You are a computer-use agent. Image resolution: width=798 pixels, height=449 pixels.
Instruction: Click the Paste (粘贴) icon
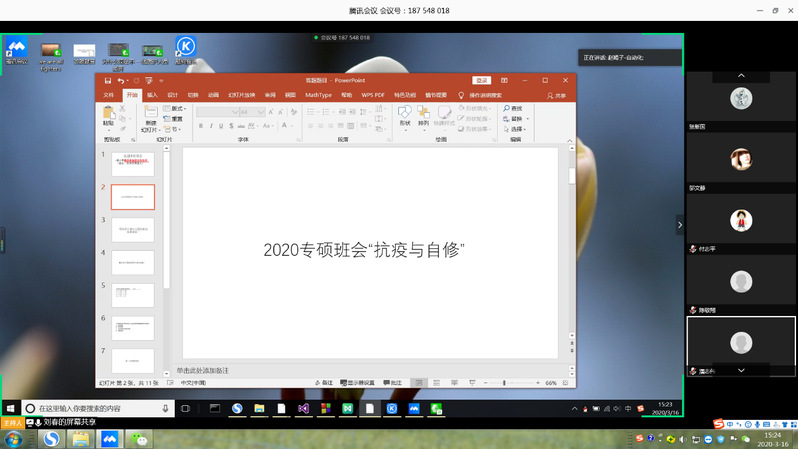tap(108, 116)
